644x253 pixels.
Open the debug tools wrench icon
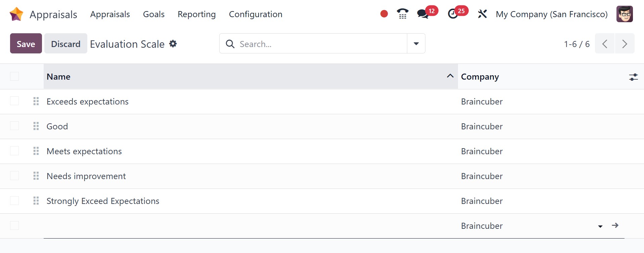pyautogui.click(x=482, y=14)
